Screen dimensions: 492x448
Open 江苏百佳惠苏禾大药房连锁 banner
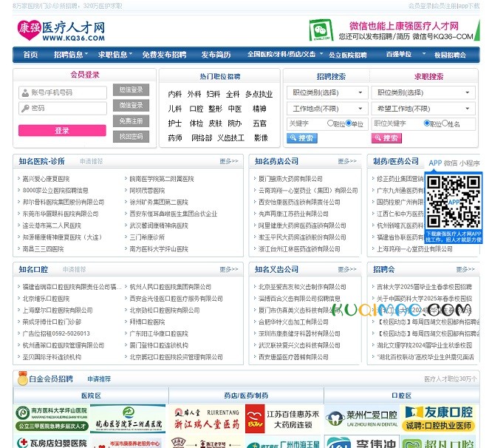pyautogui.click(x=284, y=419)
